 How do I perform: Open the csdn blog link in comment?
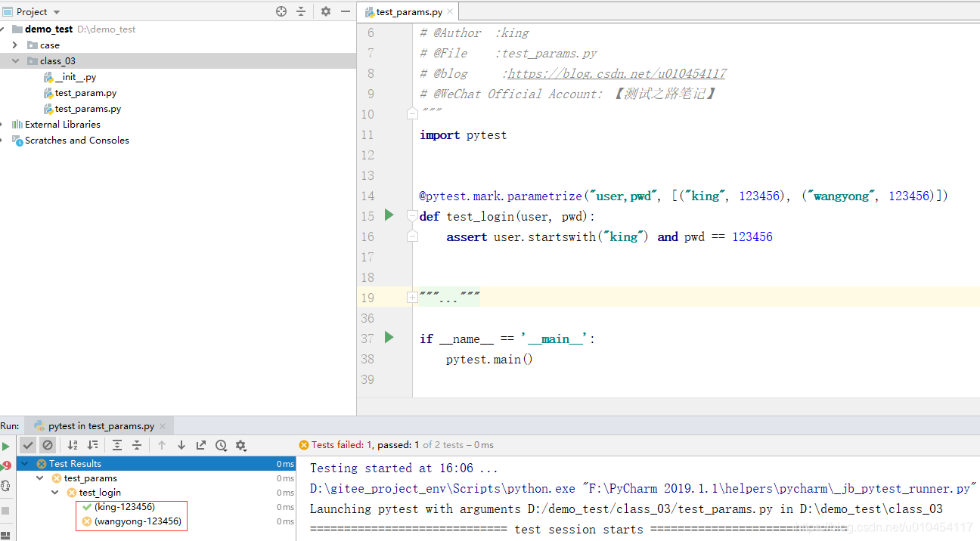tap(617, 73)
